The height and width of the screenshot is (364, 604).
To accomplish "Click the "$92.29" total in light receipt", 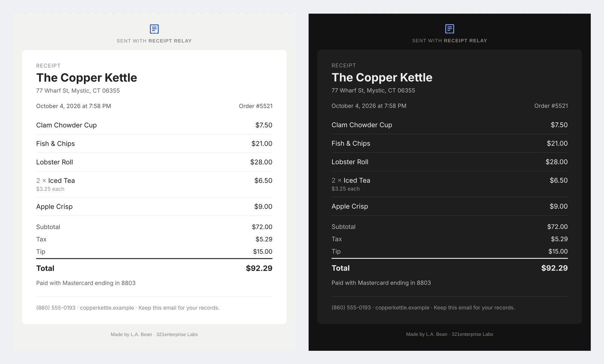I will point(259,268).
